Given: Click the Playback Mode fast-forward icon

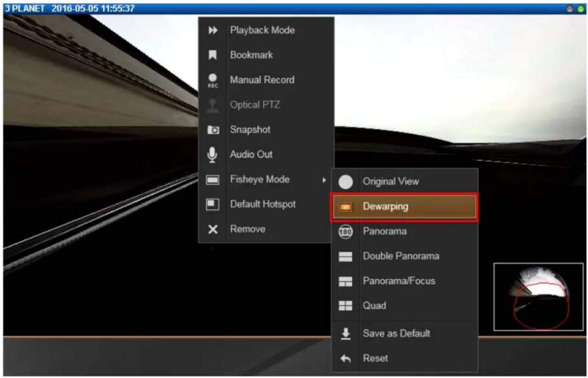Looking at the screenshot, I should (212, 30).
